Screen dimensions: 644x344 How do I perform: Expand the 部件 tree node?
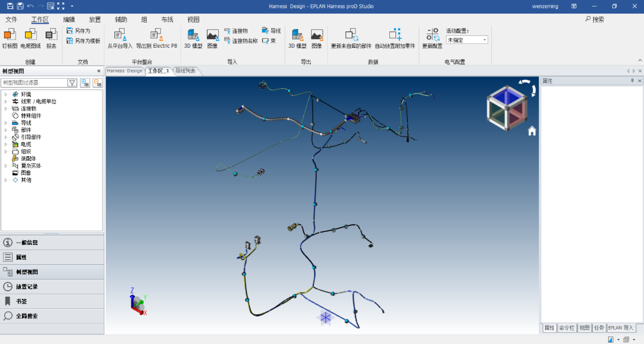click(x=6, y=130)
